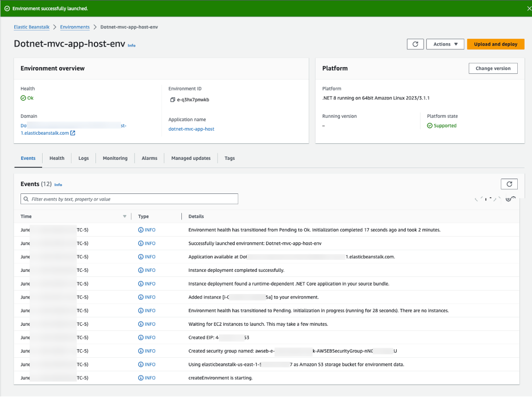The height and width of the screenshot is (397, 532).
Task: Click the Environment overview heading
Action: pyautogui.click(x=53, y=68)
